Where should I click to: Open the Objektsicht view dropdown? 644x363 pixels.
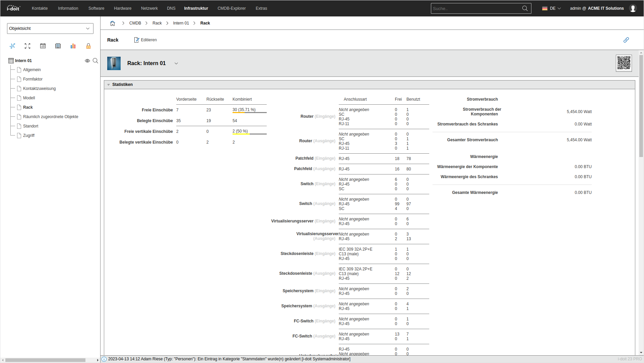(50, 29)
